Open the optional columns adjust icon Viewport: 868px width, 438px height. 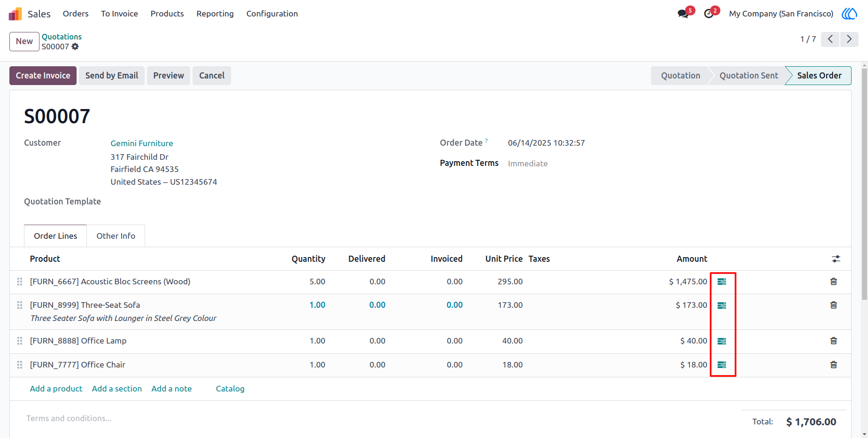836,259
